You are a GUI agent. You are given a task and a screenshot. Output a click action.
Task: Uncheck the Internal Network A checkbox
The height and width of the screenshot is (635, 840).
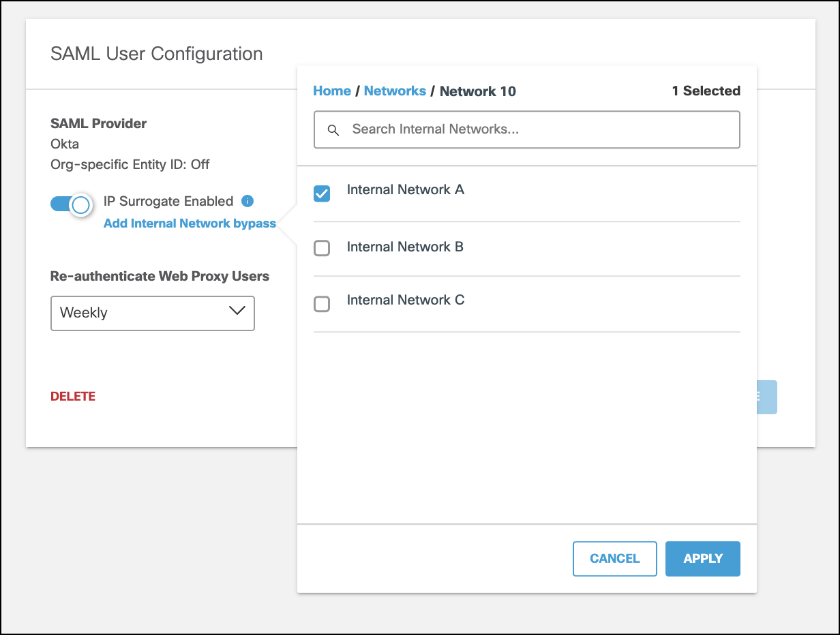(322, 194)
